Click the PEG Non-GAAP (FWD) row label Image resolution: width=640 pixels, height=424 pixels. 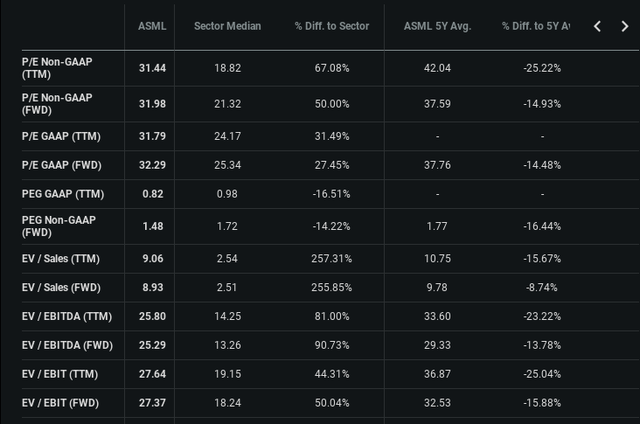(58, 224)
